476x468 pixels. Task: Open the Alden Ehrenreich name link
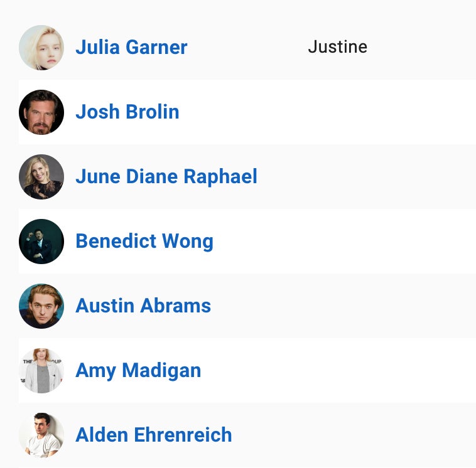pyautogui.click(x=154, y=435)
